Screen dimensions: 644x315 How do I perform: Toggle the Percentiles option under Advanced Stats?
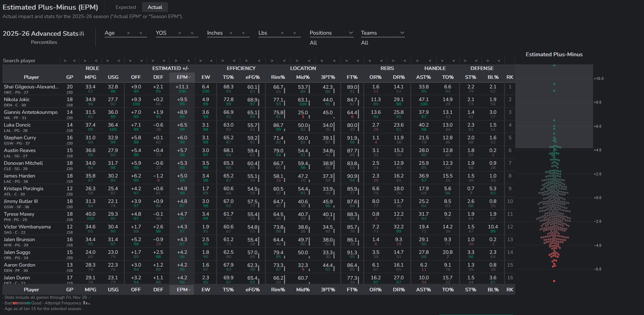(x=44, y=42)
